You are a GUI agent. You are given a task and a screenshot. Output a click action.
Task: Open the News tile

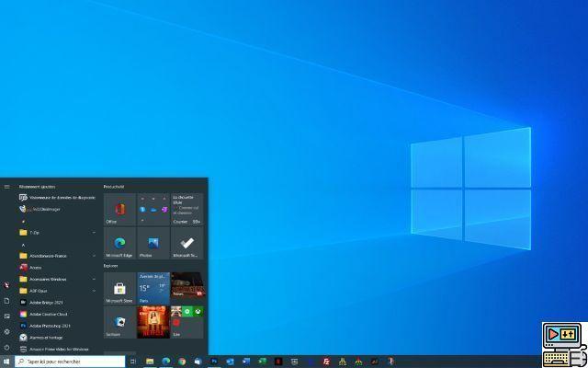[x=187, y=288]
